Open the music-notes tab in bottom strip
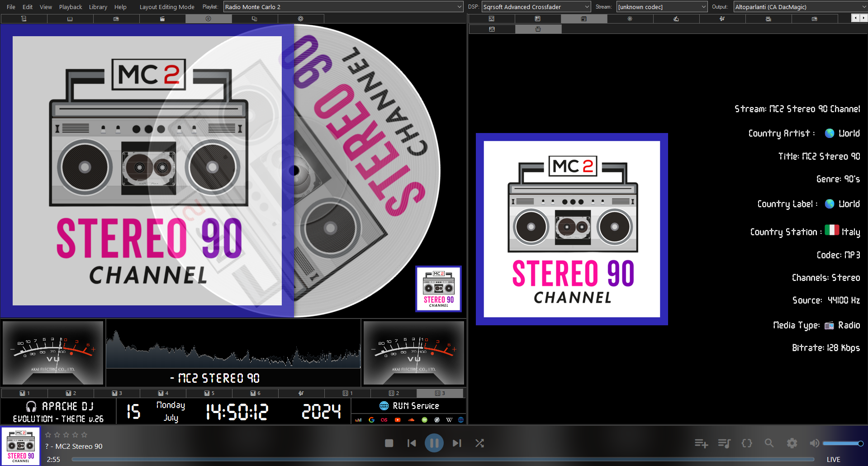The width and height of the screenshot is (868, 466). 301,393
